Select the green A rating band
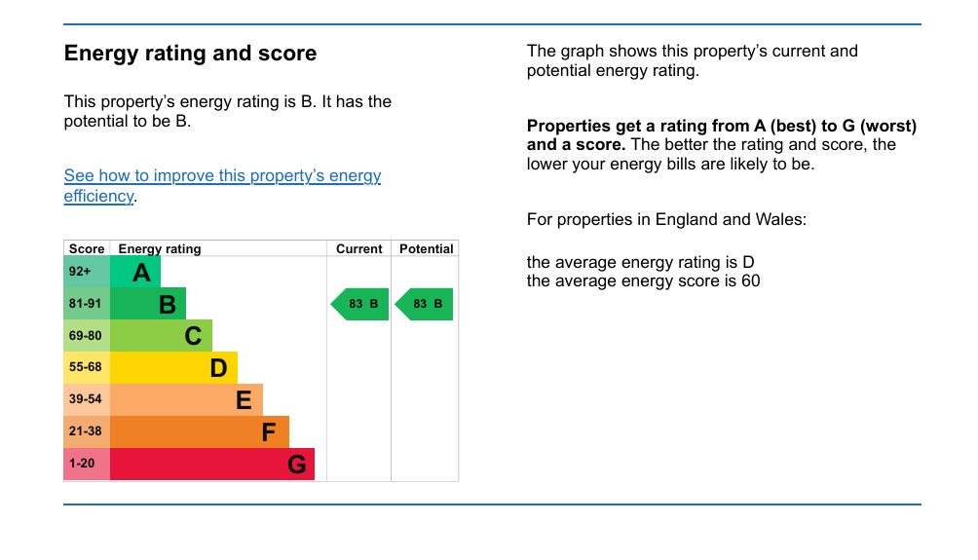 135,273
